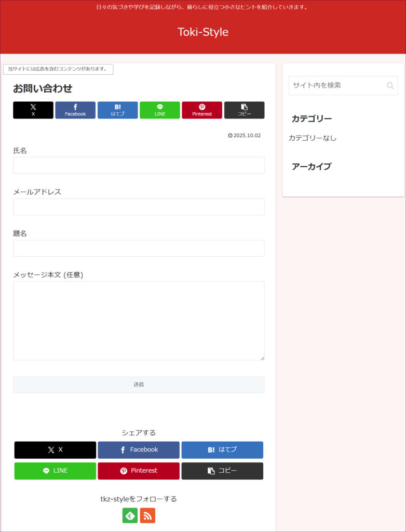Share via LINE in top share bar
The height and width of the screenshot is (532, 406).
coord(160,110)
